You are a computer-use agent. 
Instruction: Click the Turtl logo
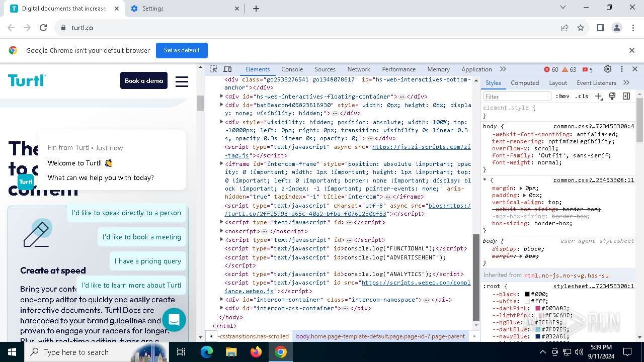(x=27, y=80)
